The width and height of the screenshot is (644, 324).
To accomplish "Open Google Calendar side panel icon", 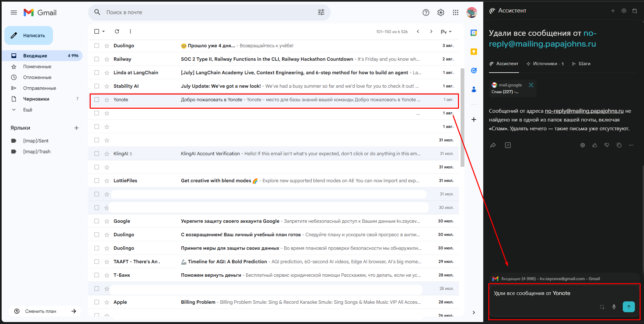I will coord(473,33).
